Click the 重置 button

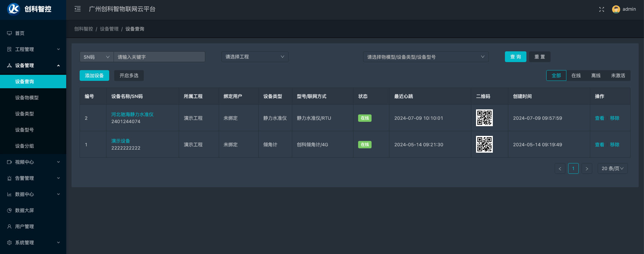coord(540,57)
